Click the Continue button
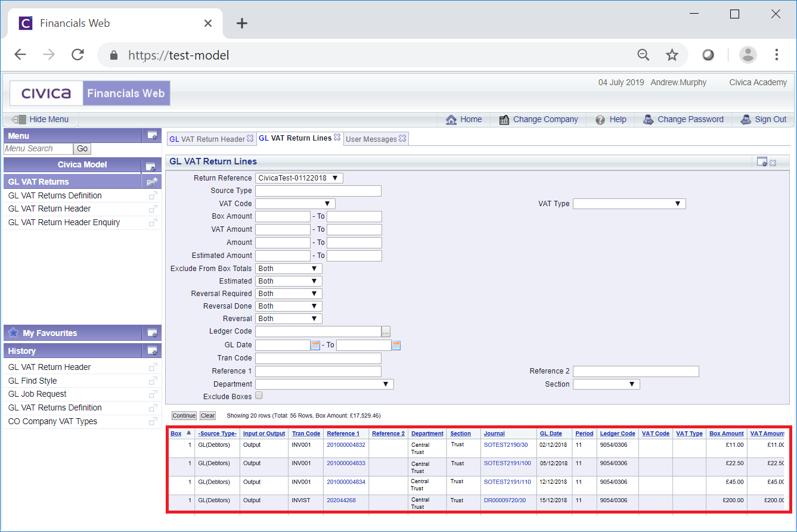This screenshot has width=797, height=532. coord(185,416)
